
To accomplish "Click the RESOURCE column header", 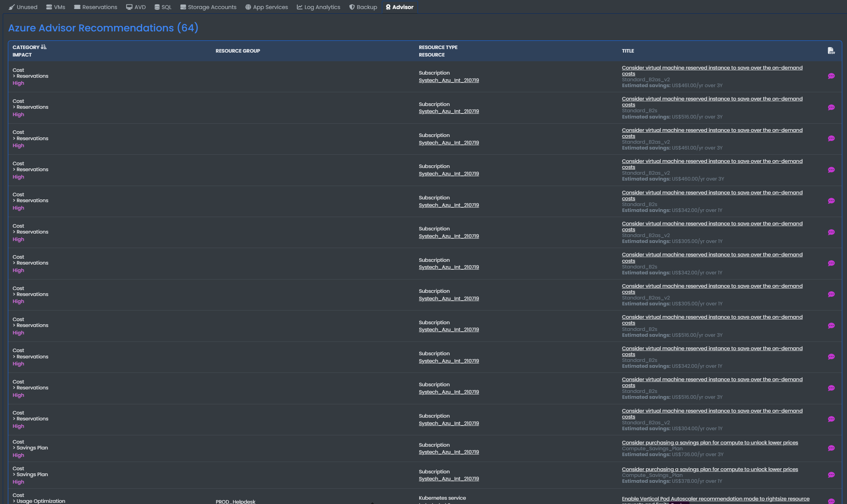I will [x=432, y=55].
